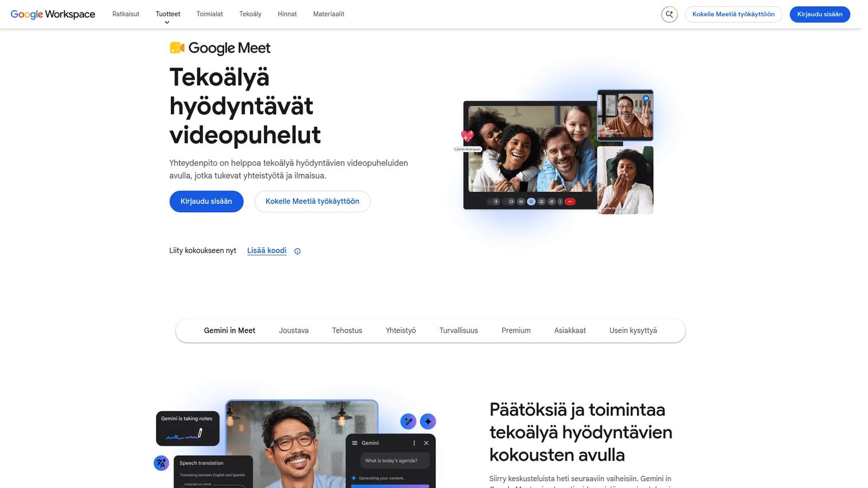Click heading 'Tekoälyä hyödyntävät videopuhelut'
868x488 pixels.
click(245, 106)
